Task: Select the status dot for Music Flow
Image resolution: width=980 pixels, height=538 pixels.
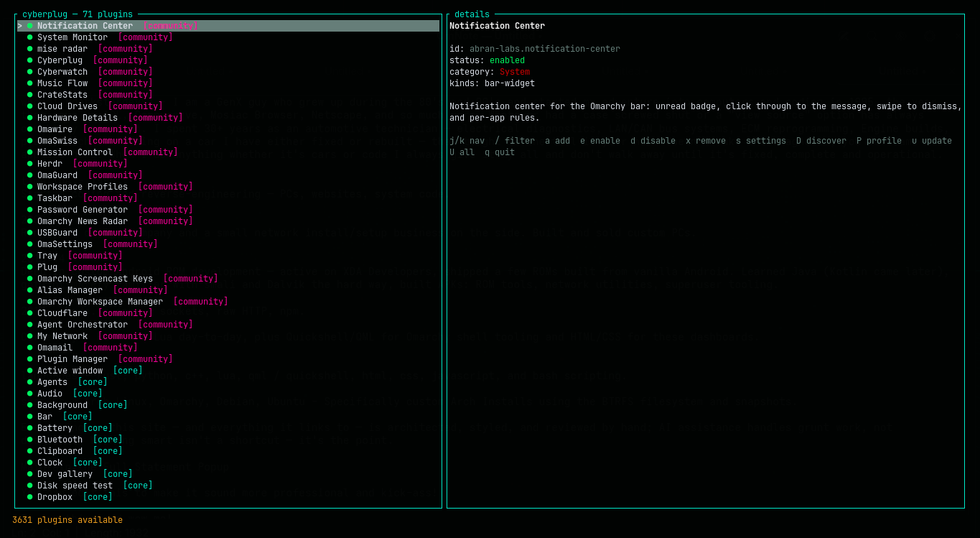Action: pos(30,83)
